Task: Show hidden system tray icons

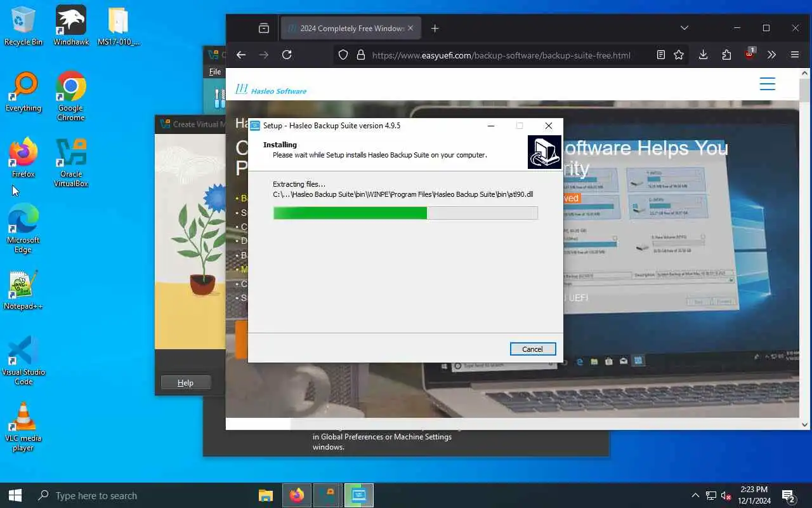Action: (695, 495)
